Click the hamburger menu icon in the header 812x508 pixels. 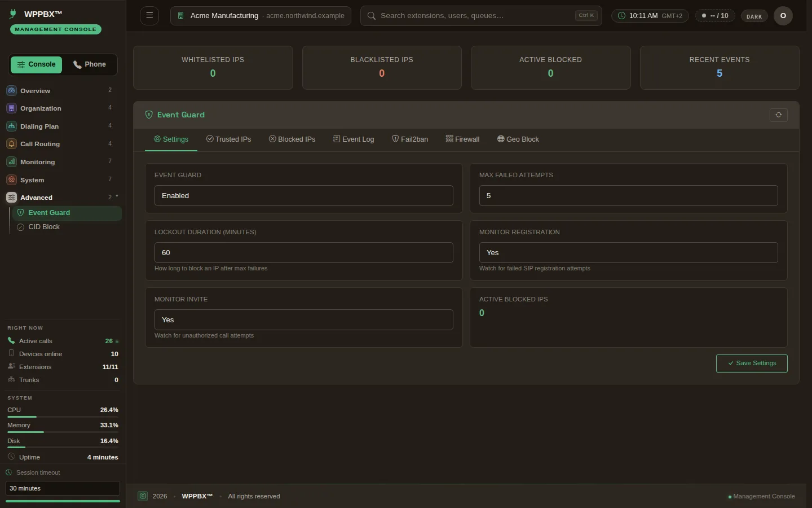pos(149,16)
